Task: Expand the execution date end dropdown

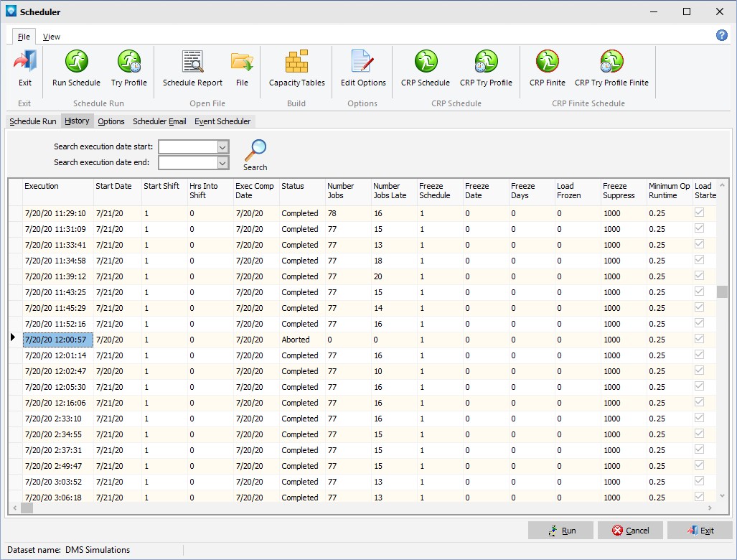Action: (222, 163)
